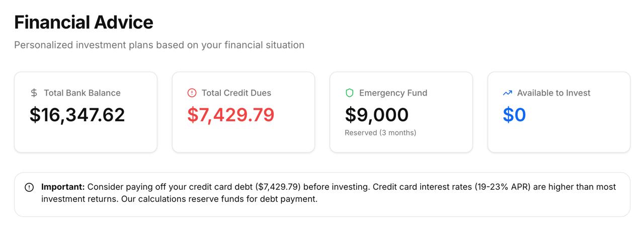Click the red alert icon beside Total Credit Dues
Screen dimensions: 644x228
(x=192, y=93)
